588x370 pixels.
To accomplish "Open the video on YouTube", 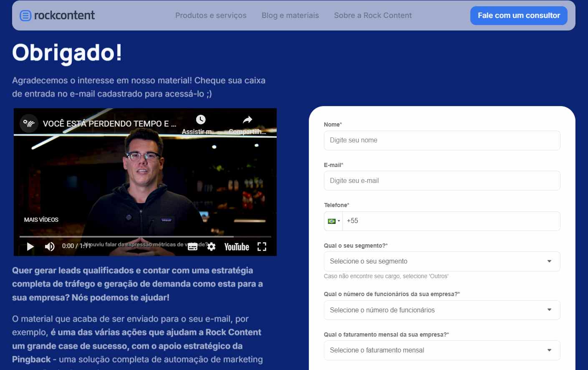I will [x=237, y=247].
